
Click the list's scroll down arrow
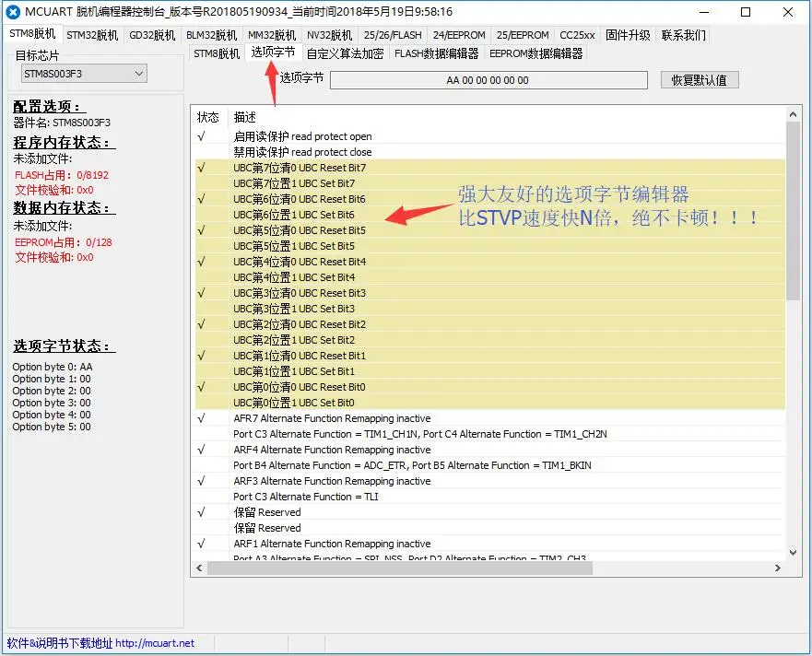(793, 553)
